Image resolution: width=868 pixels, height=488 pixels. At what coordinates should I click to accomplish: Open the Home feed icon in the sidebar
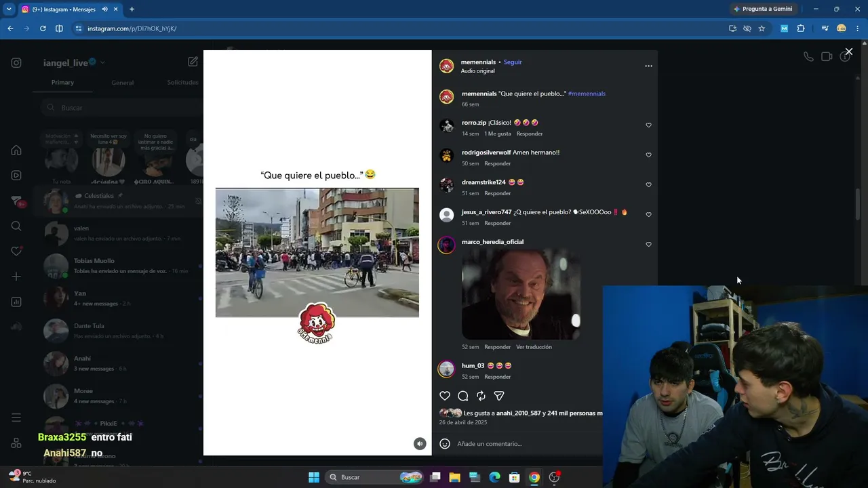tap(16, 150)
